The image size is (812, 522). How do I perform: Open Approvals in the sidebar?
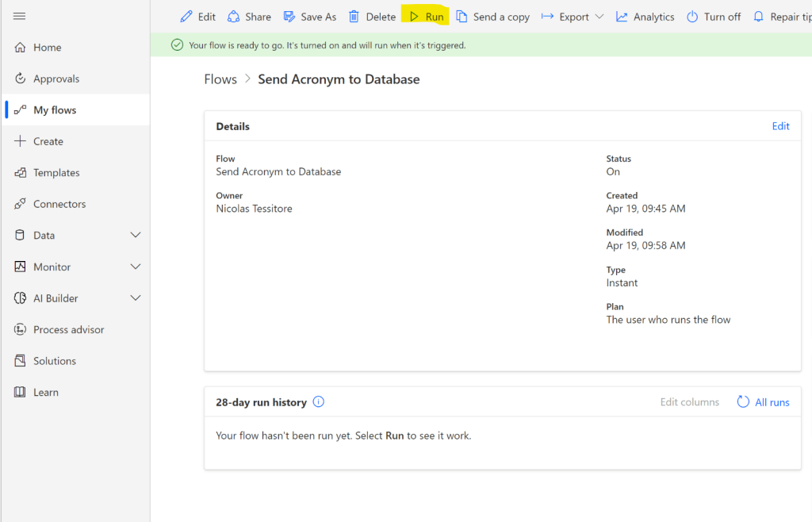point(56,79)
